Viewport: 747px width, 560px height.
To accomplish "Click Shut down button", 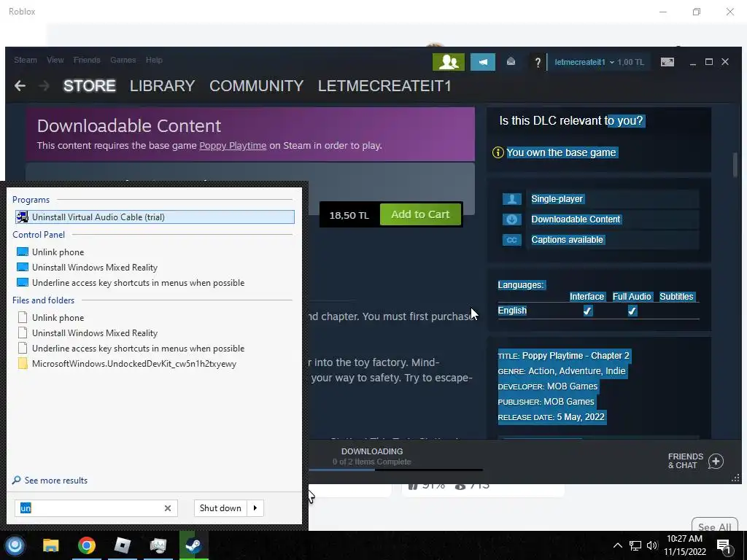I will coord(220,508).
